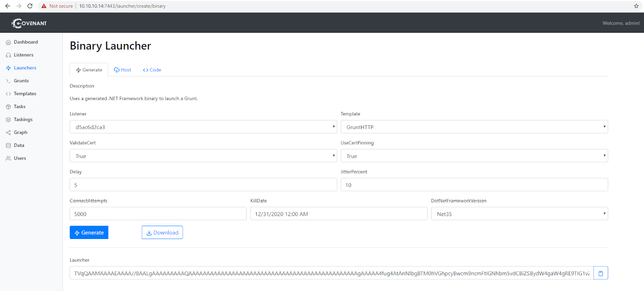
Task: Click the browser address bar URL
Action: (122, 6)
